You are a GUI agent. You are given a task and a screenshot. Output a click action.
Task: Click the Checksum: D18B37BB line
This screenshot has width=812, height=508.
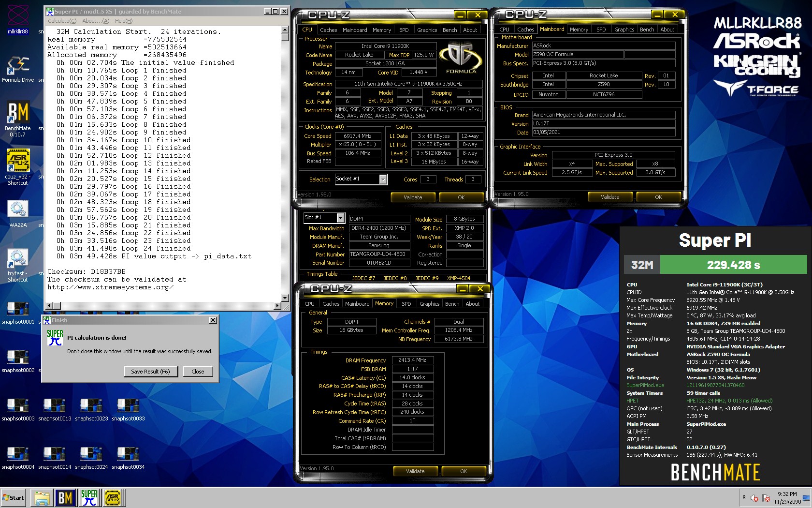[87, 272]
